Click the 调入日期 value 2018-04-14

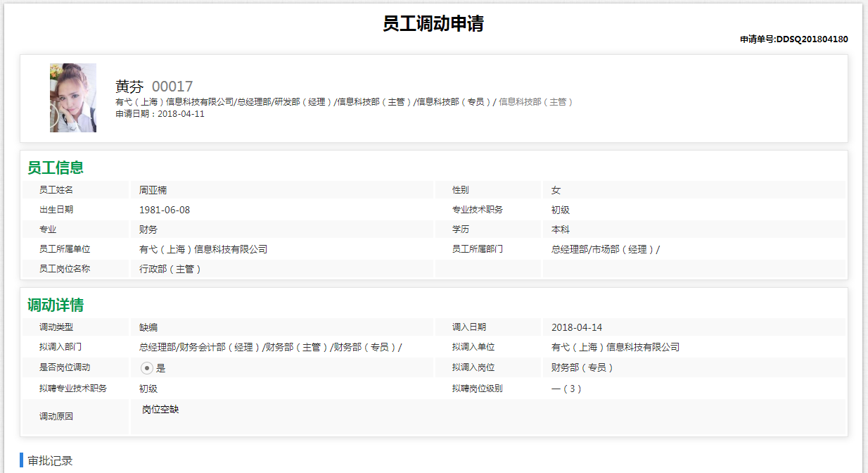click(x=577, y=327)
